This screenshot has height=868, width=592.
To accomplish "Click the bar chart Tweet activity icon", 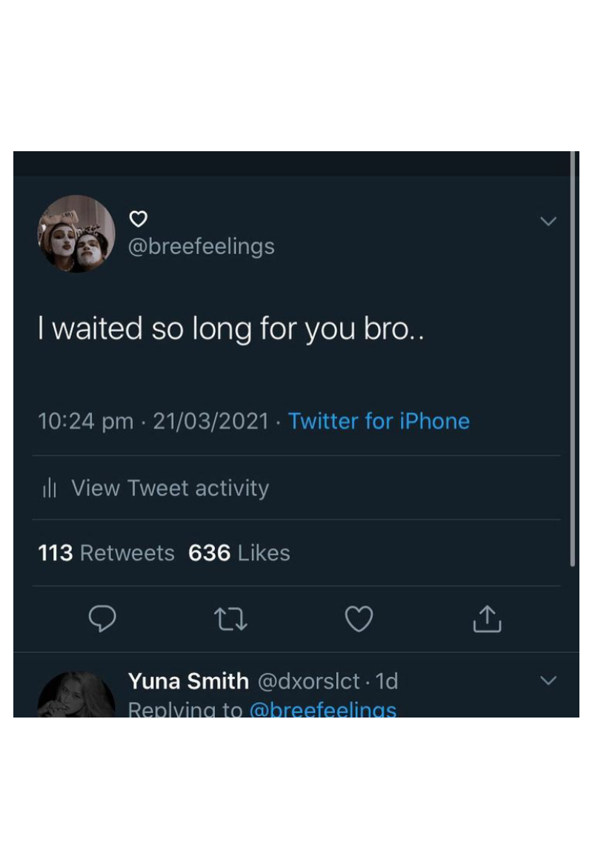I will (50, 488).
